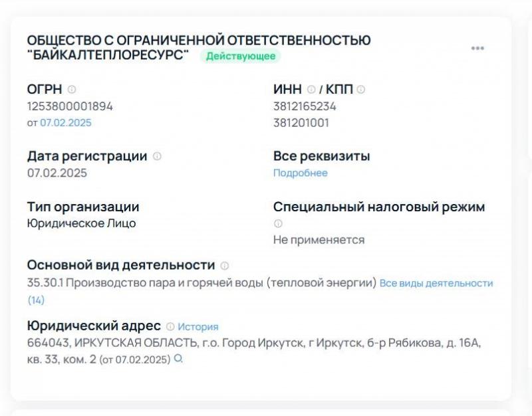Open Подробнее link under Все реквизиты
This screenshot has height=416, width=532.
301,173
